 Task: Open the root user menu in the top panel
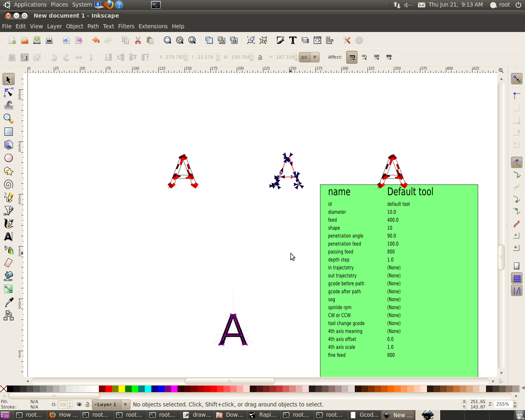point(500,5)
